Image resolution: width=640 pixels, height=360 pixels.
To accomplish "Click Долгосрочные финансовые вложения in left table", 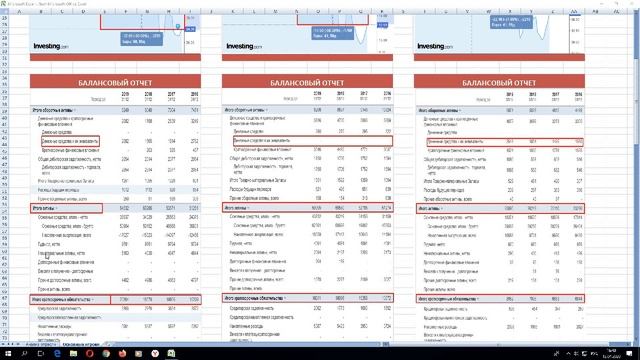I will pos(66,262).
